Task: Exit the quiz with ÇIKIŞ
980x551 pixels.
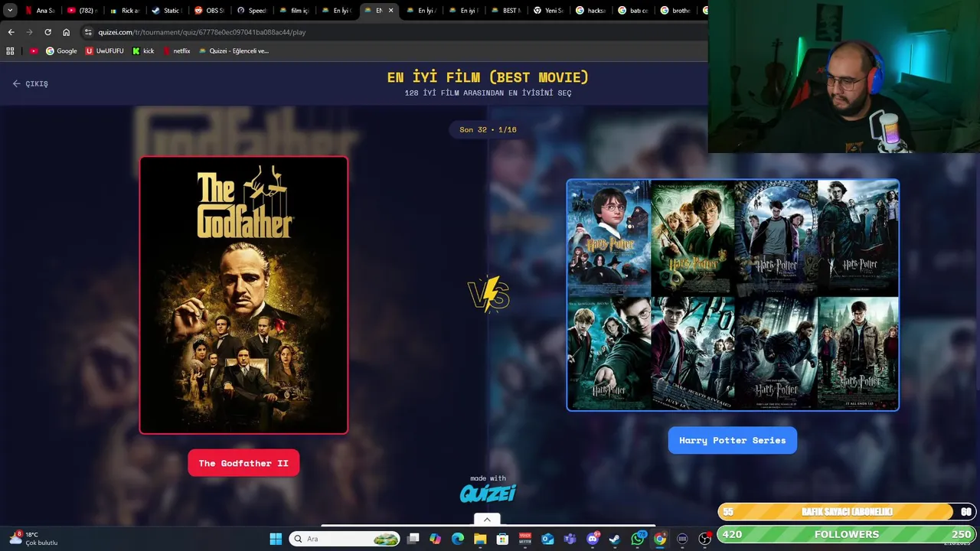Action: [x=31, y=83]
